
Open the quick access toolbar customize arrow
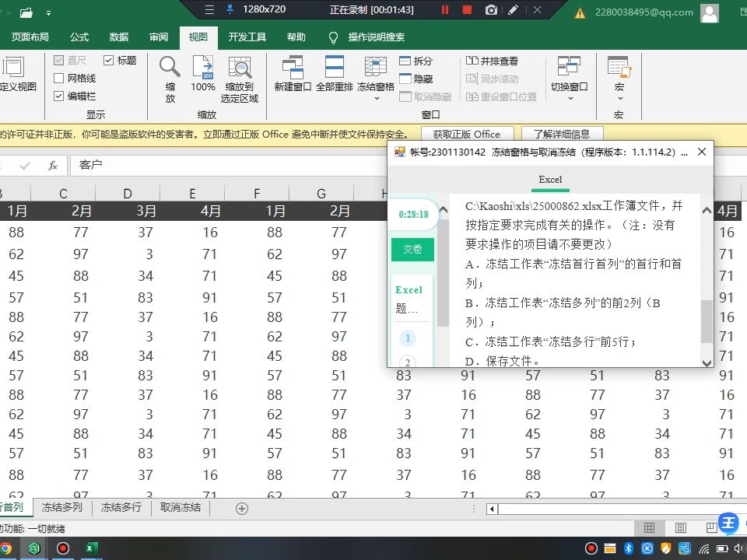tap(48, 13)
